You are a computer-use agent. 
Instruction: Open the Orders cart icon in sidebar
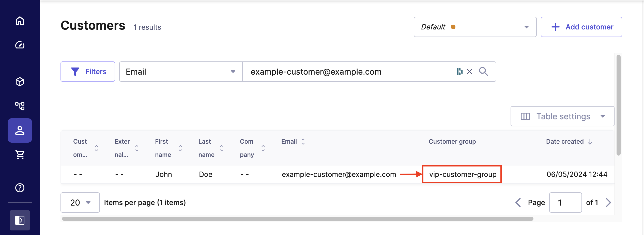20,155
